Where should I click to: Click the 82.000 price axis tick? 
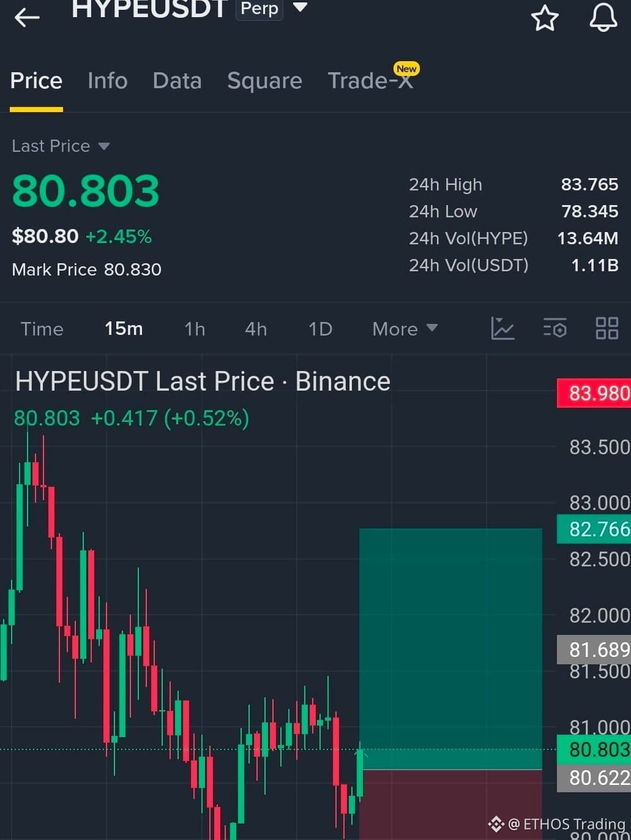click(599, 615)
